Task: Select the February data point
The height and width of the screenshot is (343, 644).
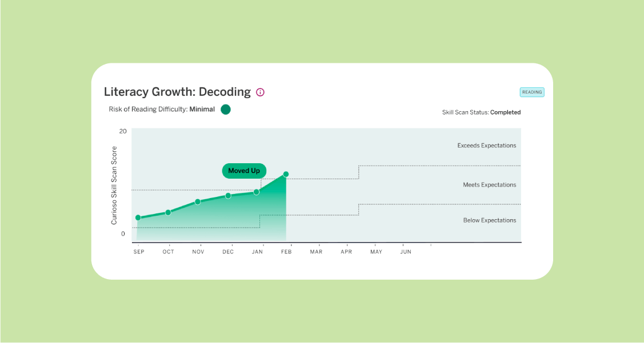Action: click(286, 174)
